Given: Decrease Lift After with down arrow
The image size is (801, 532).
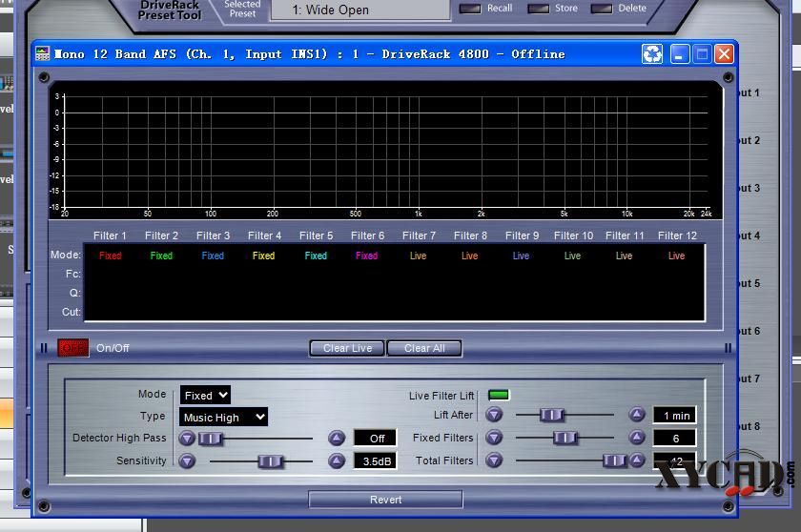Looking at the screenshot, I should pos(494,415).
